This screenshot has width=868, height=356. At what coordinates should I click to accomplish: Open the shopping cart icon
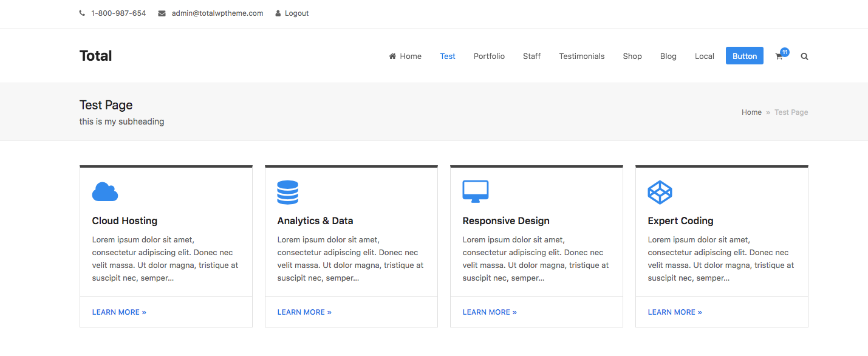pos(779,56)
